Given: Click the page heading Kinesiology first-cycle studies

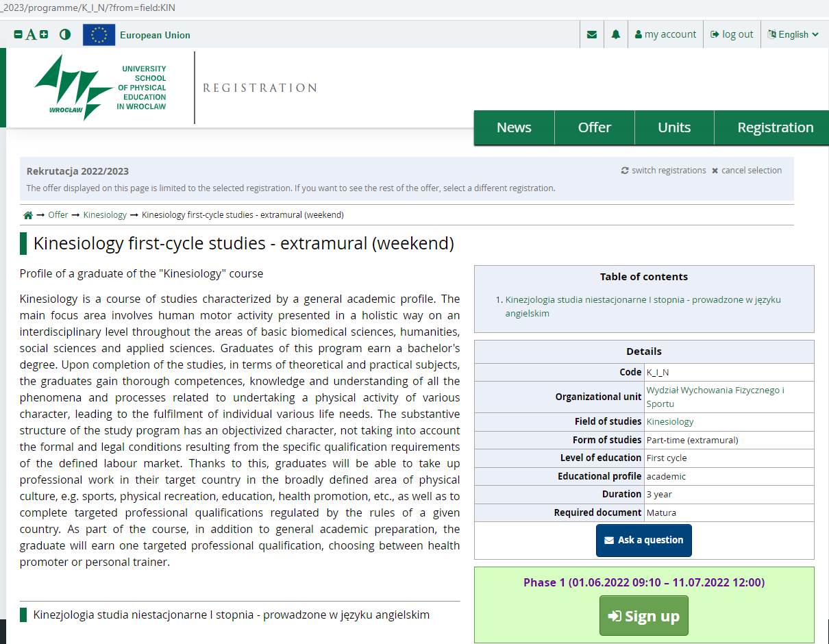Looking at the screenshot, I should tap(243, 243).
